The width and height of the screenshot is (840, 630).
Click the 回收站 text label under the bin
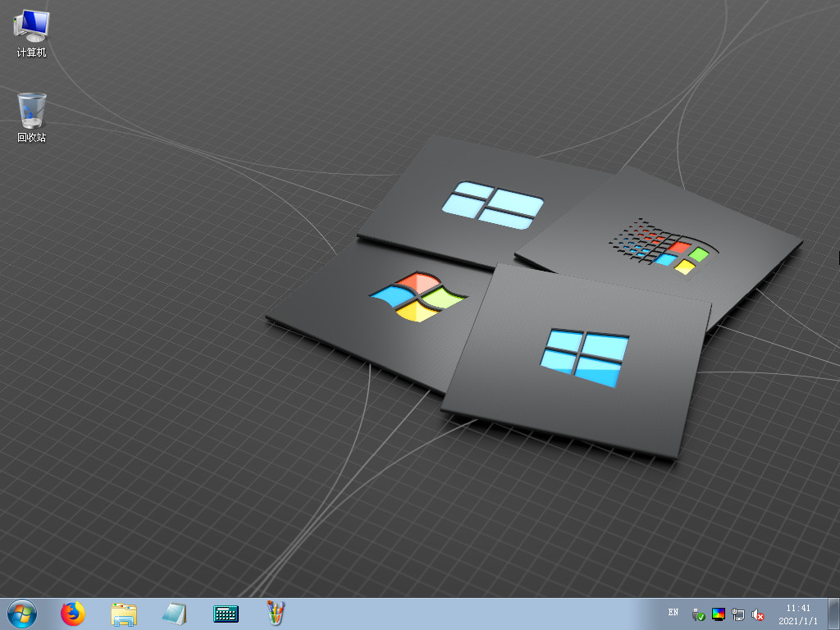pyautogui.click(x=31, y=138)
